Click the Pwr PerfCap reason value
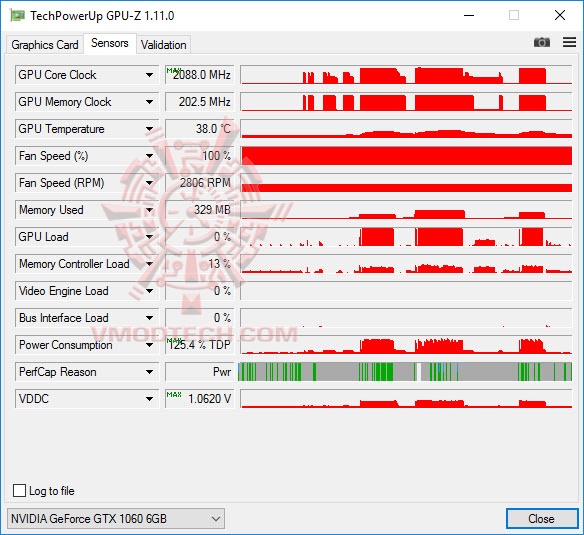The image size is (584, 535). (200, 372)
